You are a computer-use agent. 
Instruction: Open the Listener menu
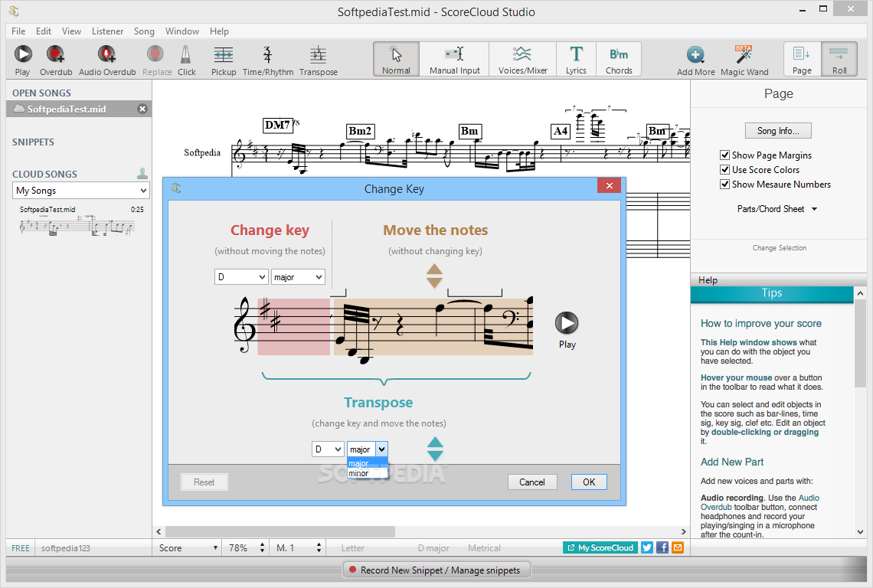[107, 31]
